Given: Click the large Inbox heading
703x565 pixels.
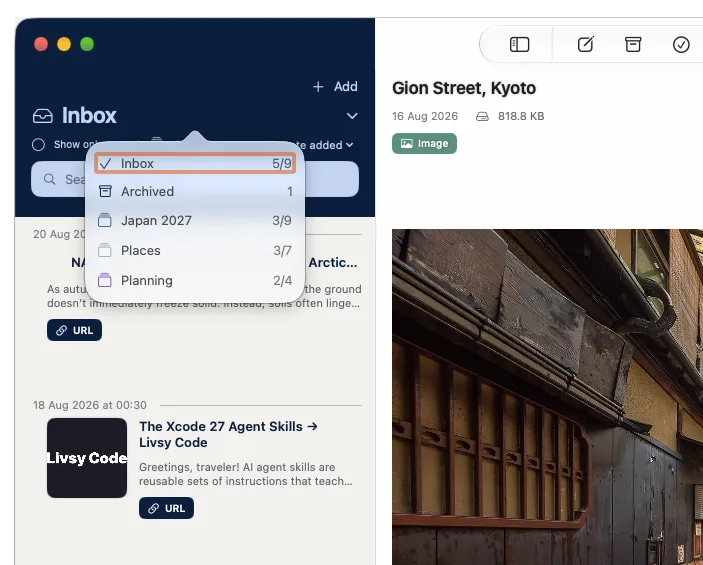Looking at the screenshot, I should [89, 116].
